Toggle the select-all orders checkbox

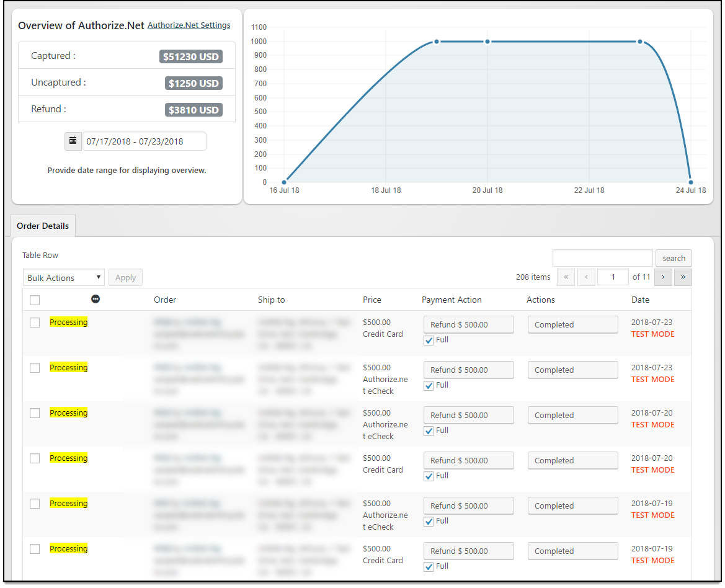point(35,300)
